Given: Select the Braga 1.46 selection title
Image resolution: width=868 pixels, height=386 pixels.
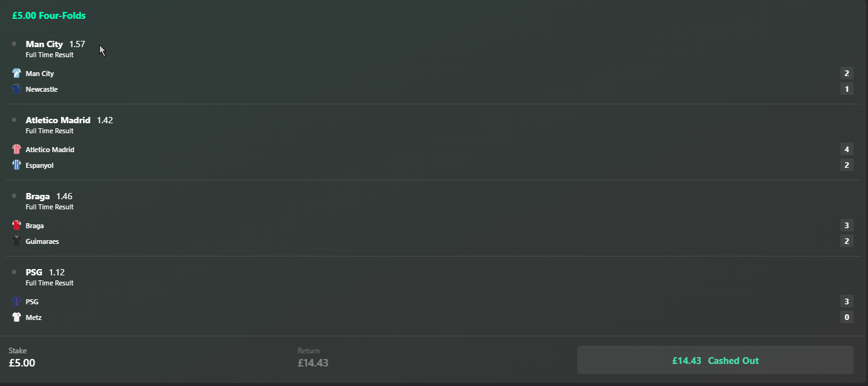Looking at the screenshot, I should (48, 196).
